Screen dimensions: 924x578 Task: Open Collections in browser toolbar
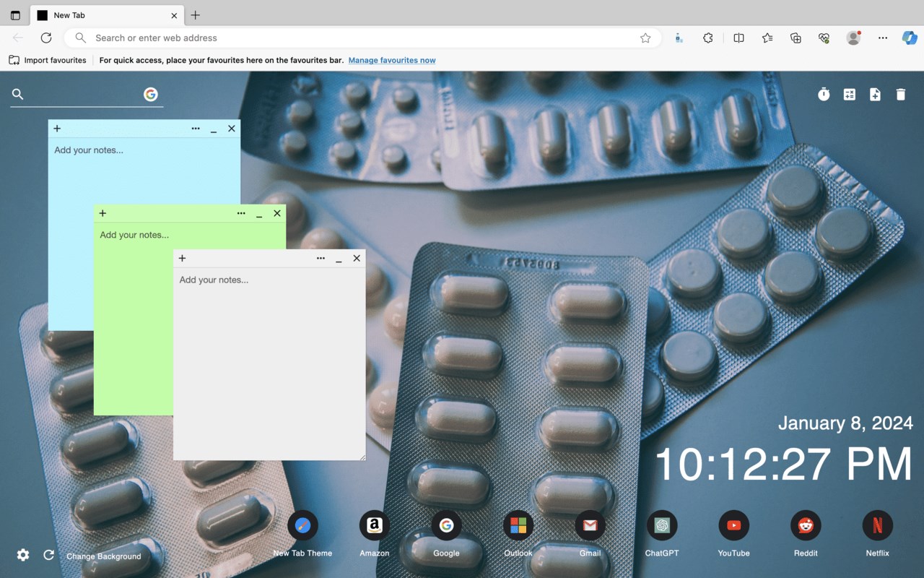tap(796, 38)
